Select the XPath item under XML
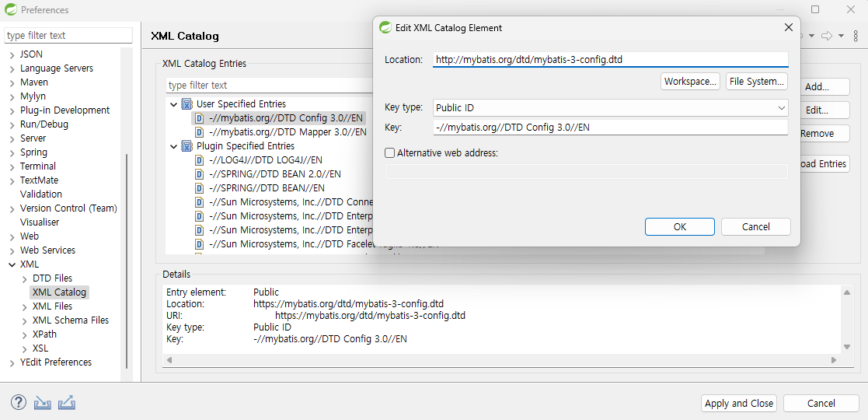 pos(44,334)
